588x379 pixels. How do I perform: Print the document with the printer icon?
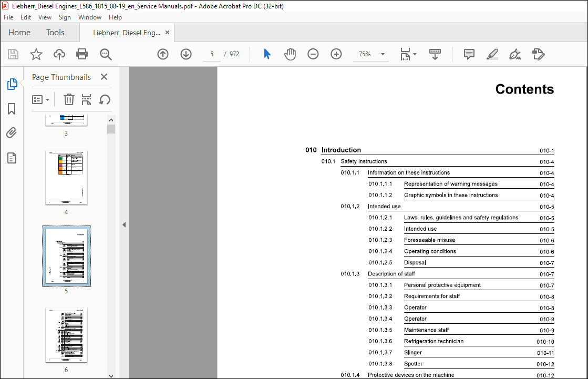(x=82, y=55)
